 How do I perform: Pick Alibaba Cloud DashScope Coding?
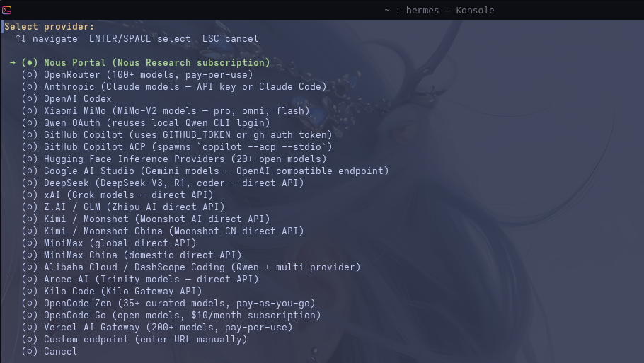(191, 267)
